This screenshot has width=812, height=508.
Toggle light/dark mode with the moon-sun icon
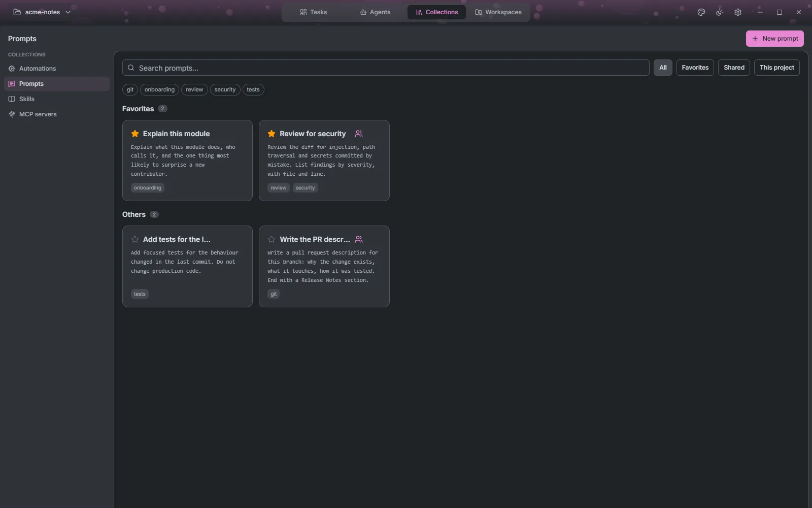[720, 12]
